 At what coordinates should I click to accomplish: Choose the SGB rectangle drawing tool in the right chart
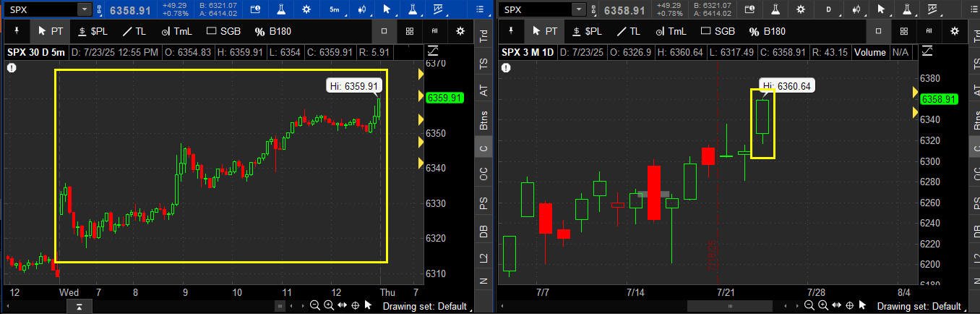coord(718,31)
